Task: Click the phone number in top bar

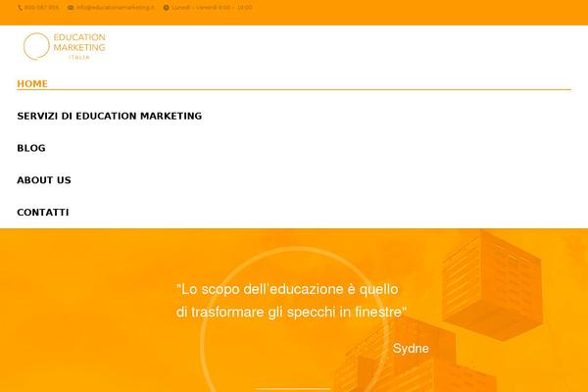Action: 41,8
